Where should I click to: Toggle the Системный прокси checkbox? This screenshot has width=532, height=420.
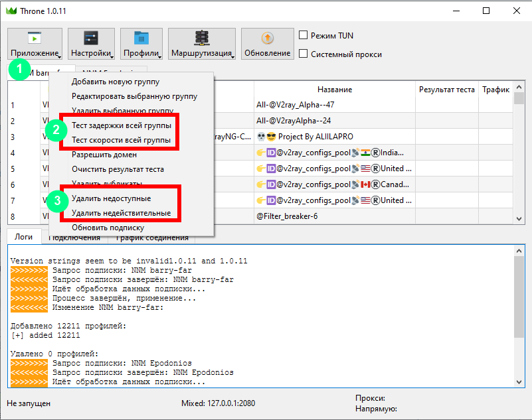tap(304, 54)
